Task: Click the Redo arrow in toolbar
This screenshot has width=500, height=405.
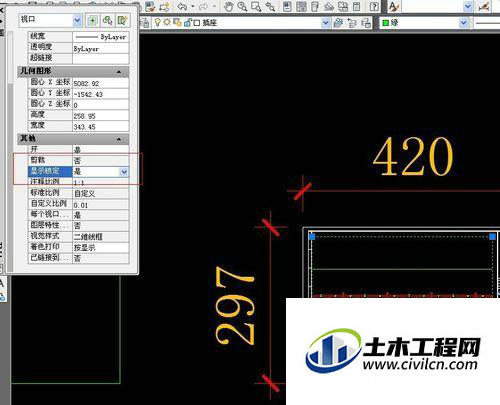Action: pyautogui.click(x=204, y=7)
